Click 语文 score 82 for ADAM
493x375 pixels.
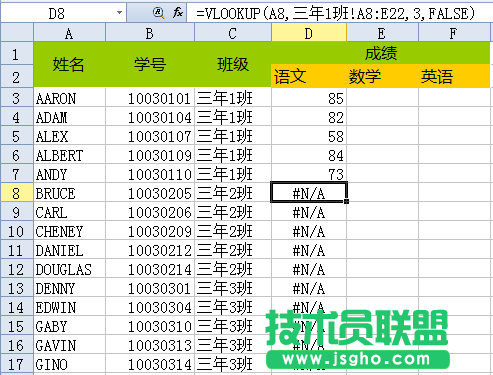pos(309,117)
